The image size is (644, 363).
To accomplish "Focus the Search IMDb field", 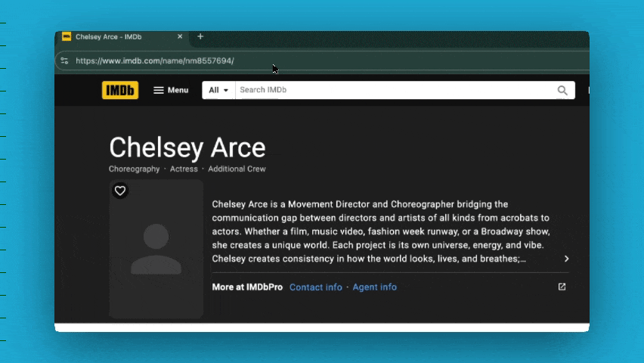I will 394,90.
